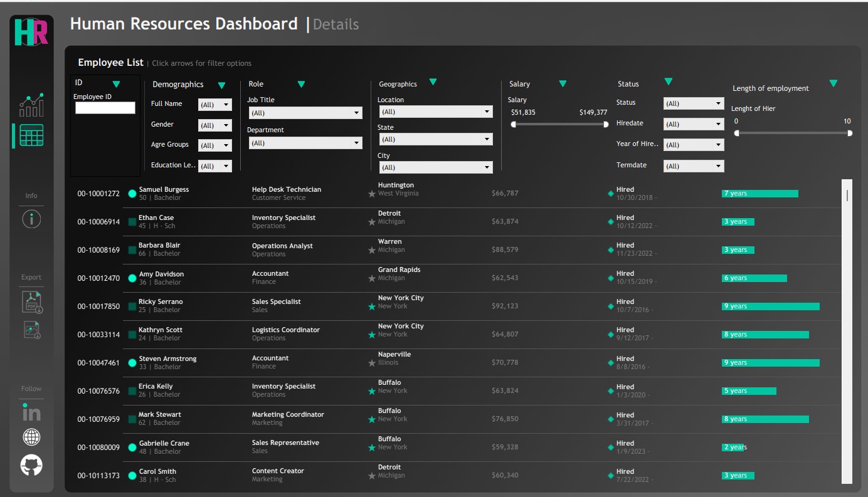The width and height of the screenshot is (868, 497).
Task: Click the gray star next to Huntington
Action: click(x=372, y=194)
